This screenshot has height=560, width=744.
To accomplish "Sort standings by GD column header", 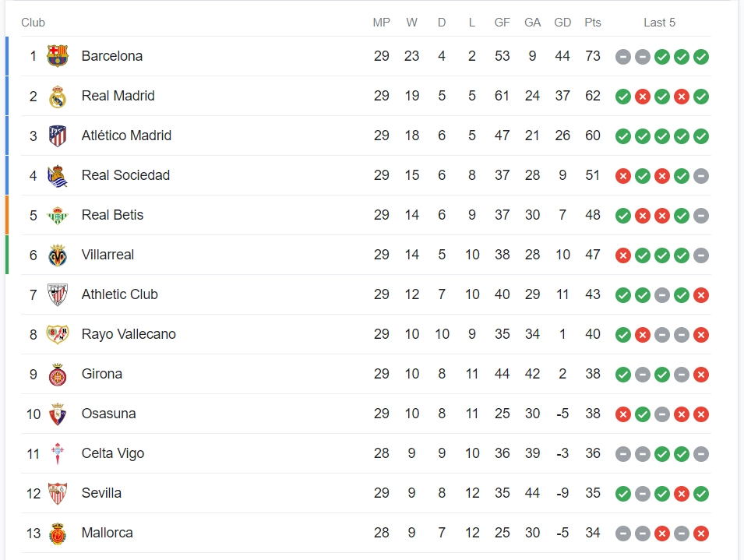I will [x=562, y=23].
